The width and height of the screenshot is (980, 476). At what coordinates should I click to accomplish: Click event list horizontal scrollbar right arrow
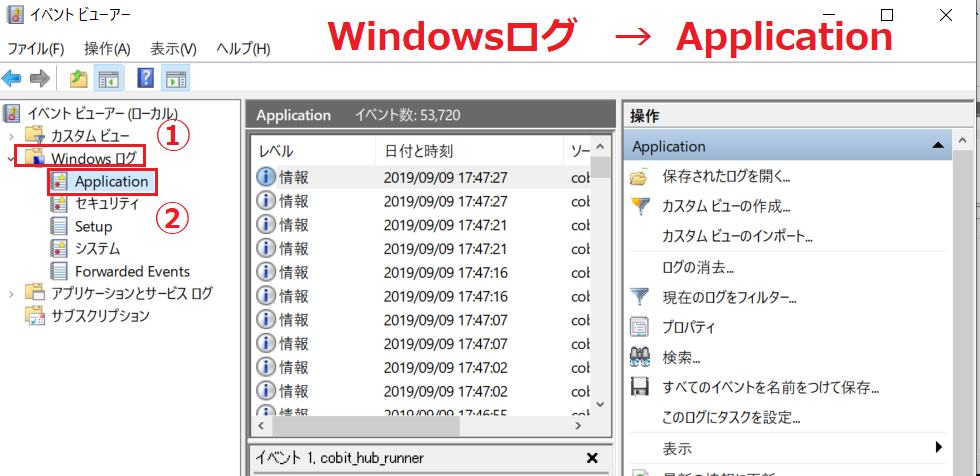tap(579, 425)
